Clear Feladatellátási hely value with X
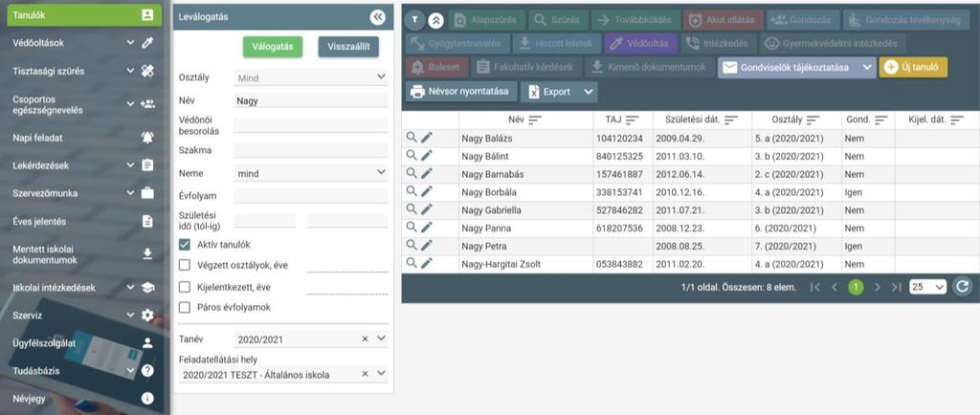 click(365, 374)
